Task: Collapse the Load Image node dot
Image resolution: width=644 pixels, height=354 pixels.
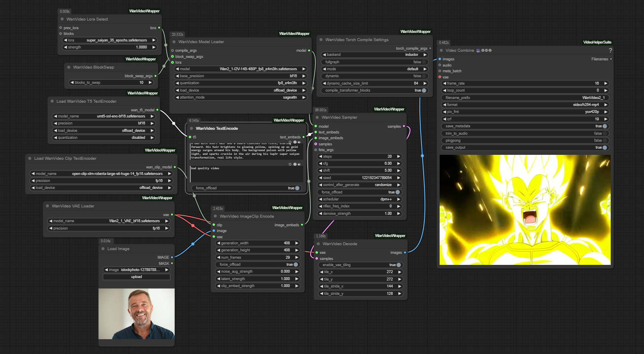Action: pos(103,248)
